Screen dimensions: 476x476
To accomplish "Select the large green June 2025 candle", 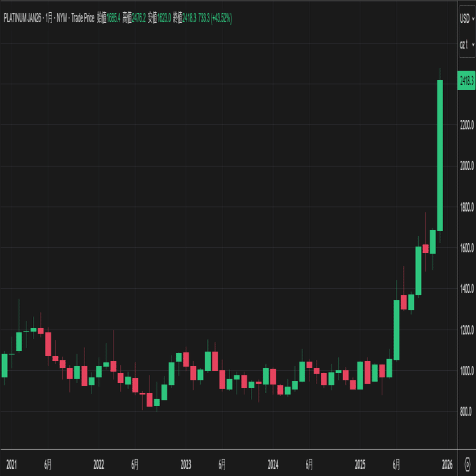I will [x=397, y=330].
